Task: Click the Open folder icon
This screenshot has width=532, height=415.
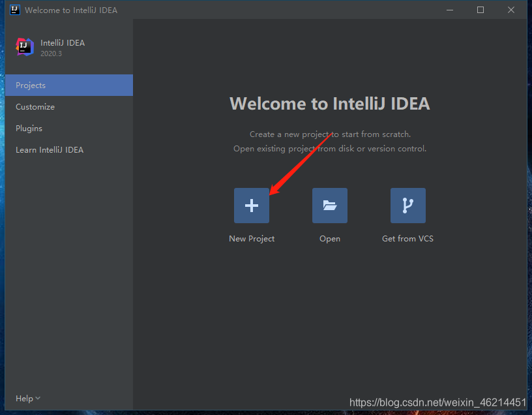Action: [330, 206]
